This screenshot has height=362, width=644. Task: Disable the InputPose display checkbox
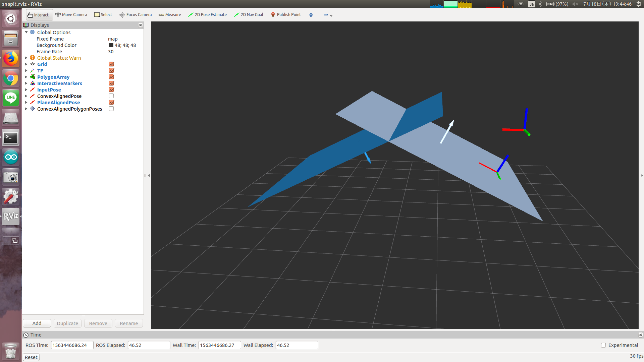point(111,90)
